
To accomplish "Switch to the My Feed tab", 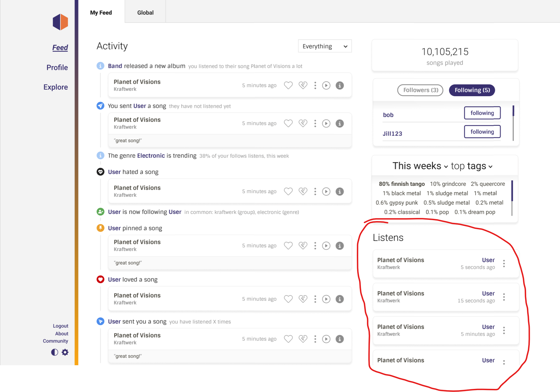I will 101,12.
